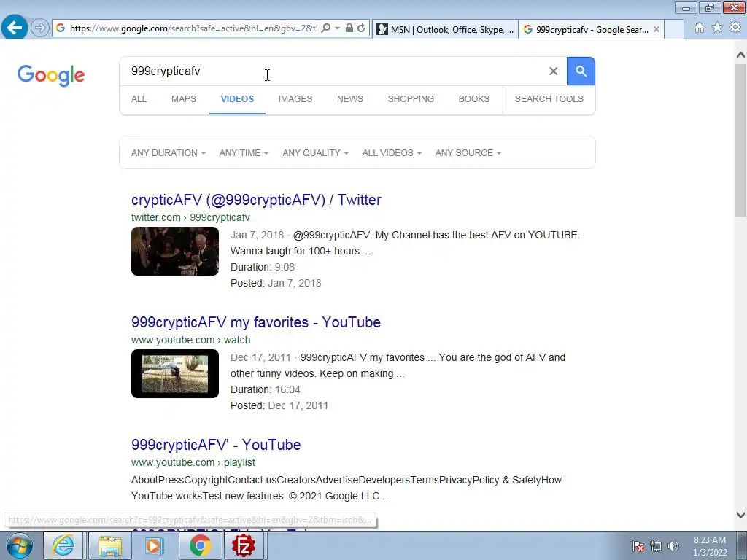Open the my favorites video thumbnail

[175, 373]
